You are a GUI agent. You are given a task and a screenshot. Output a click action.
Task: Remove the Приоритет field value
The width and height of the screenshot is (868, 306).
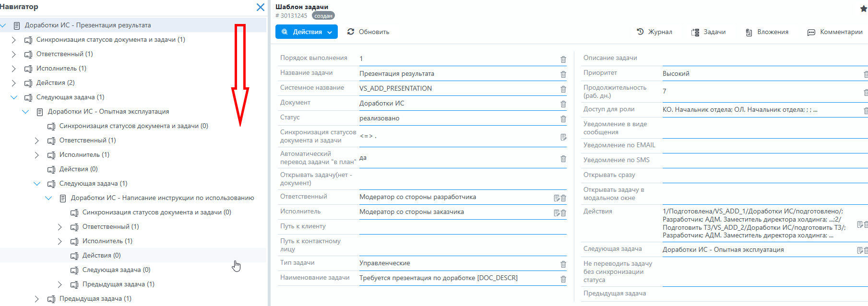coord(865,74)
